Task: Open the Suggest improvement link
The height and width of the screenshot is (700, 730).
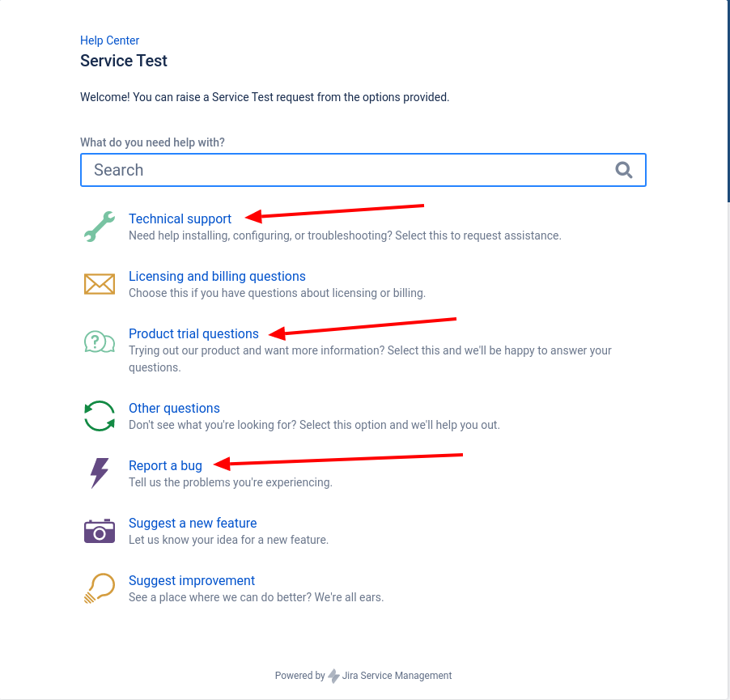Action: click(x=191, y=580)
